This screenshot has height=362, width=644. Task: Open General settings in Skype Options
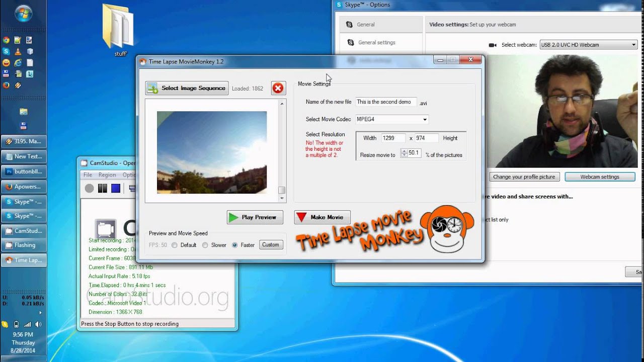tap(380, 43)
